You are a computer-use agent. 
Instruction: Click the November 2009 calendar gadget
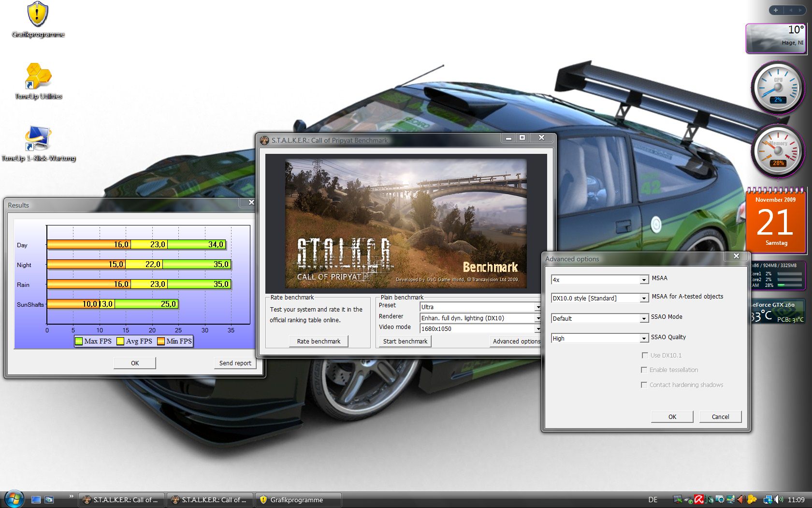click(775, 220)
